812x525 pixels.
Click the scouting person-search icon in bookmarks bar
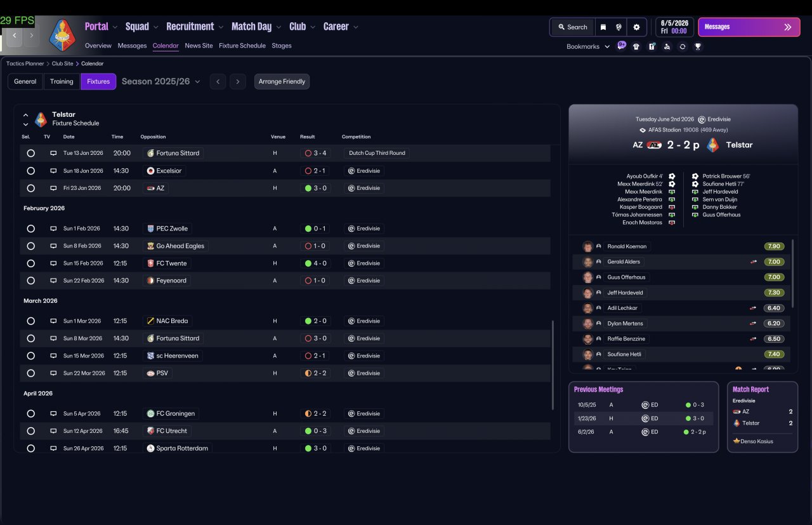tap(667, 46)
